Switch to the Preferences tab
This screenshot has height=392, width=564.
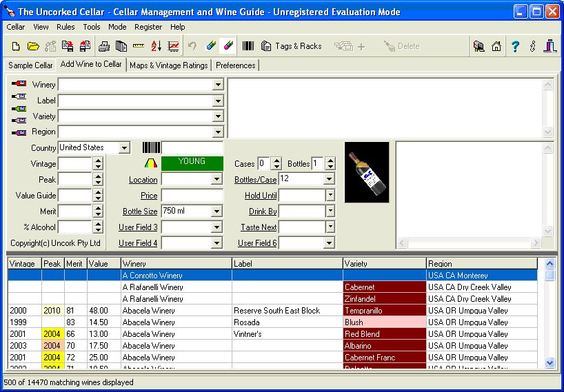[236, 65]
